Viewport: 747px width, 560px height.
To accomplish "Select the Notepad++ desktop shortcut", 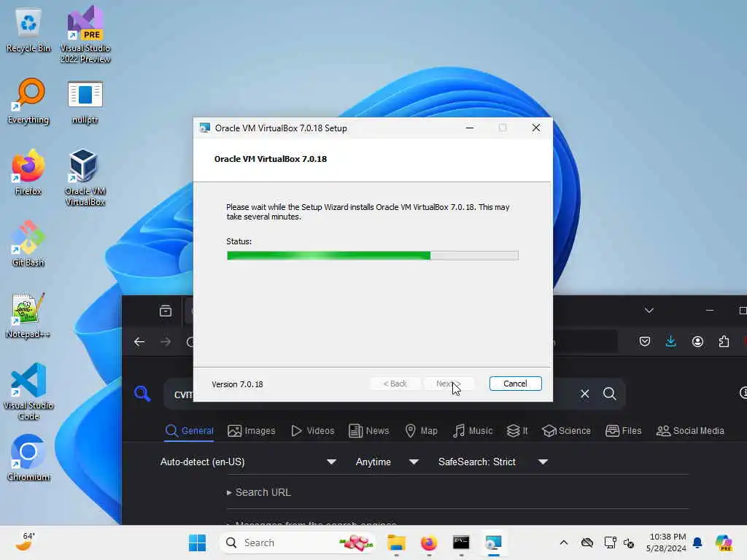I will pos(28,315).
